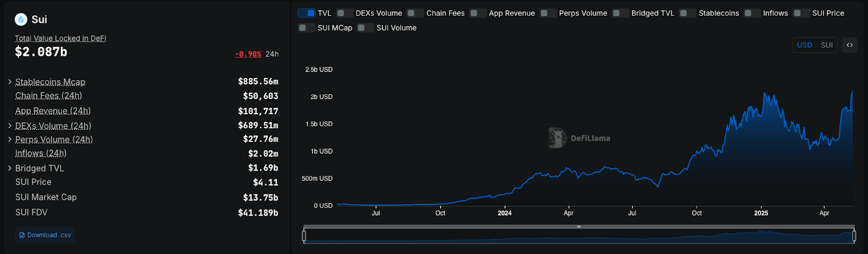Expand the Bridged TVL row
The width and height of the screenshot is (868, 254).
click(10, 168)
